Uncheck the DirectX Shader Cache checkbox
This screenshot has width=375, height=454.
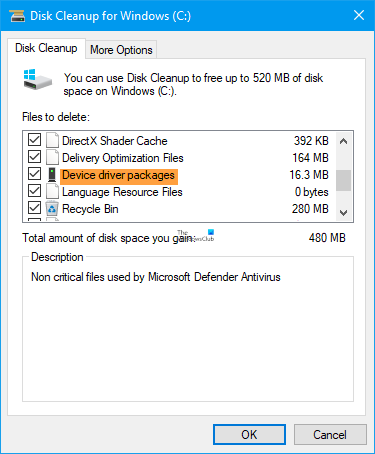click(34, 140)
